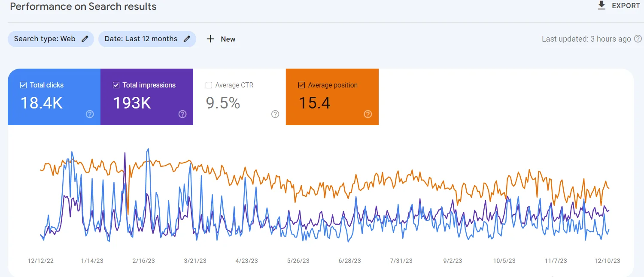This screenshot has width=644, height=277.
Task: Uncheck the Total clicks checkbox
Action: [24, 84]
